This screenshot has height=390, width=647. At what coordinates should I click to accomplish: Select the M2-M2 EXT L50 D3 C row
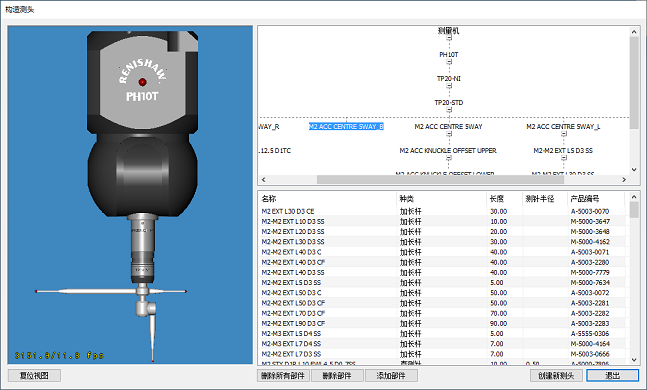442,293
